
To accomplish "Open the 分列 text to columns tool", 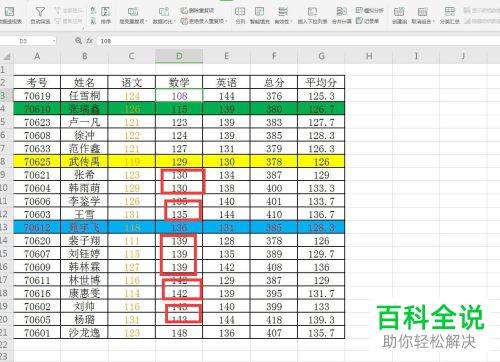I will click(240, 16).
